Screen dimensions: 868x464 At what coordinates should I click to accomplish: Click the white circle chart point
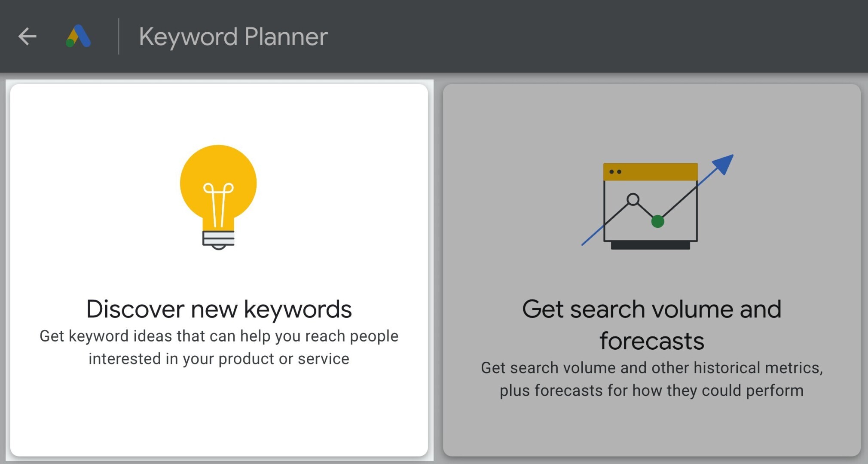point(633,200)
